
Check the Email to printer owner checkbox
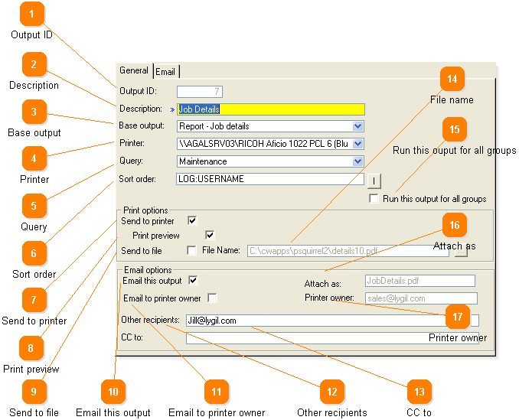(213, 298)
